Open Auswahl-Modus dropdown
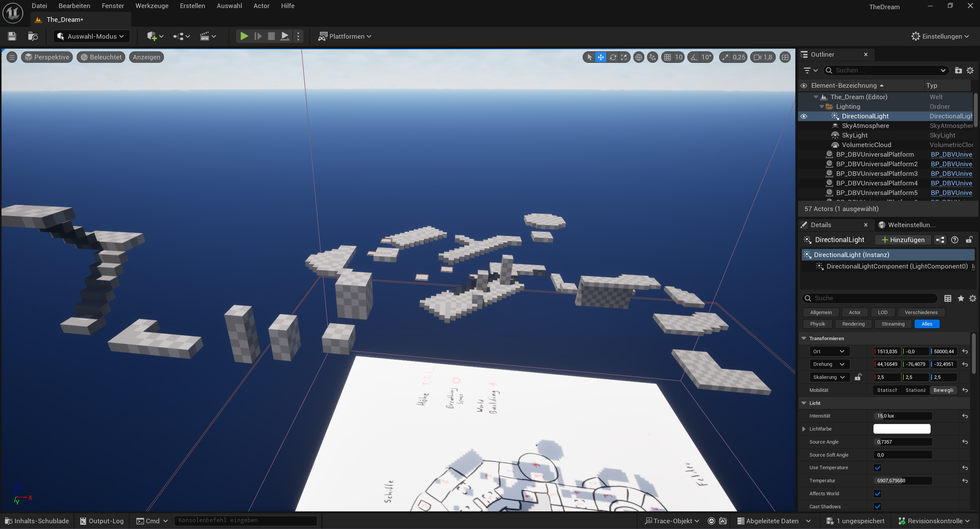Image resolution: width=980 pixels, height=529 pixels. tap(91, 36)
